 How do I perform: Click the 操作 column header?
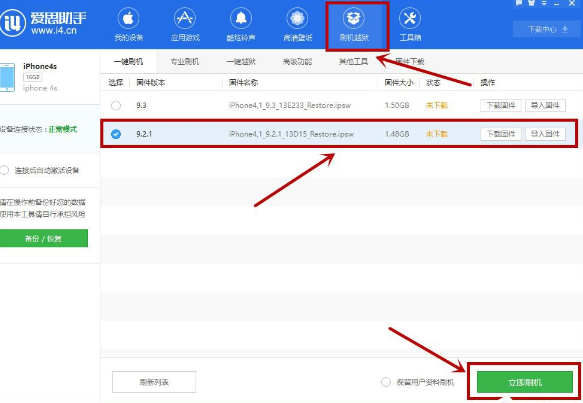coord(487,83)
